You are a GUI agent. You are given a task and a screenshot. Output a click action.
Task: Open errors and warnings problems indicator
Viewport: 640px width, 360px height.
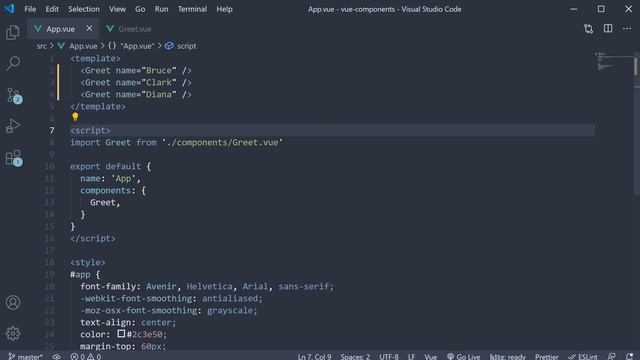[86, 356]
